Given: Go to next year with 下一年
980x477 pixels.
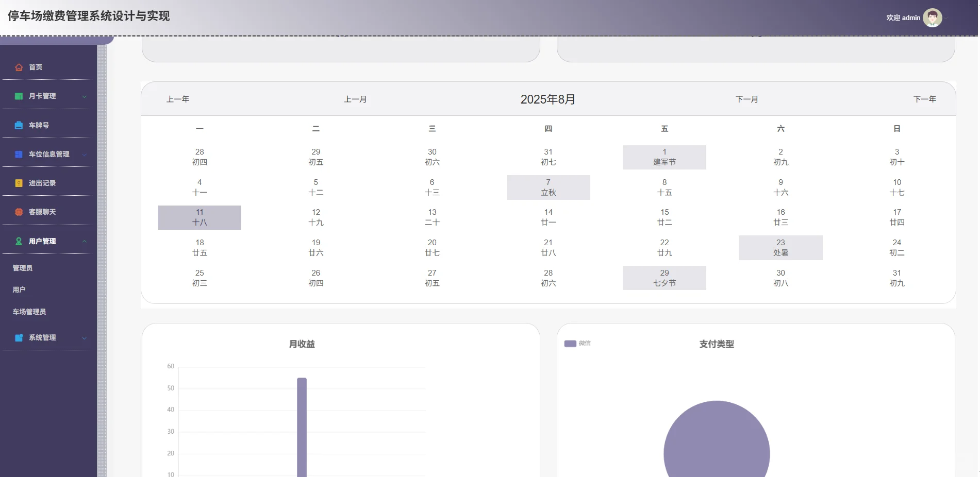Looking at the screenshot, I should pyautogui.click(x=925, y=99).
